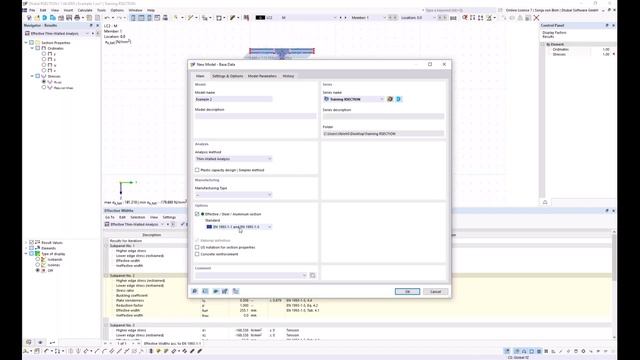
Task: Select the Main tab in dialog
Action: pos(200,76)
